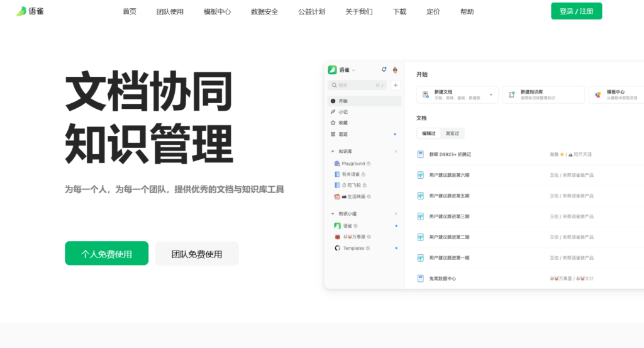This screenshot has width=644, height=348.
Task: Open the document 用户建议跟进第一期
Action: point(449,258)
